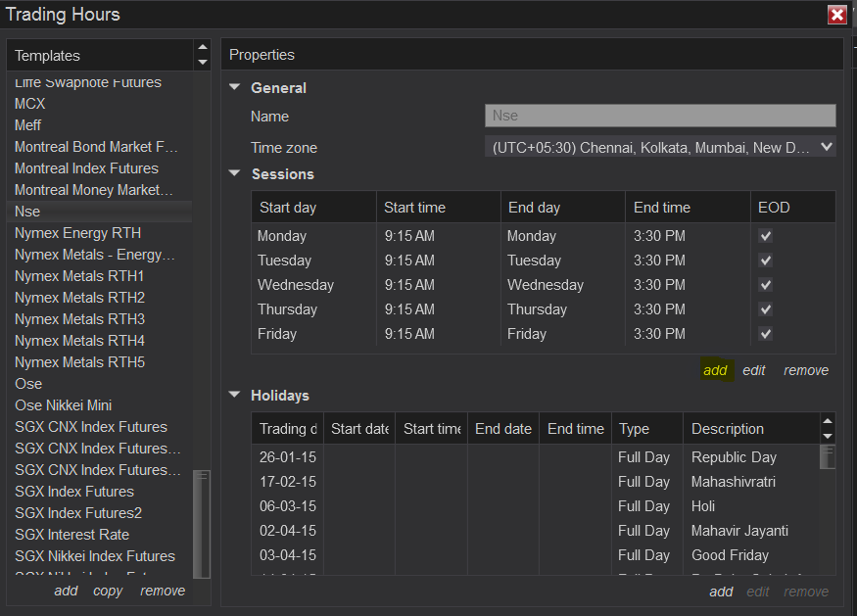Select Ose Nikkei Mini template
Screen dimensions: 857x616
pyautogui.click(x=100, y=405)
